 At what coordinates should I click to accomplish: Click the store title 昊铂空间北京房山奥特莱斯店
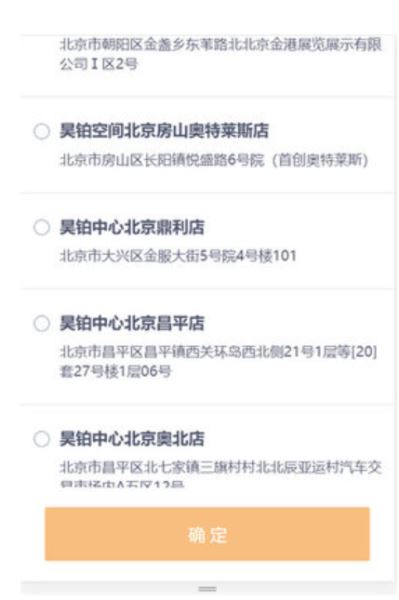click(x=164, y=131)
